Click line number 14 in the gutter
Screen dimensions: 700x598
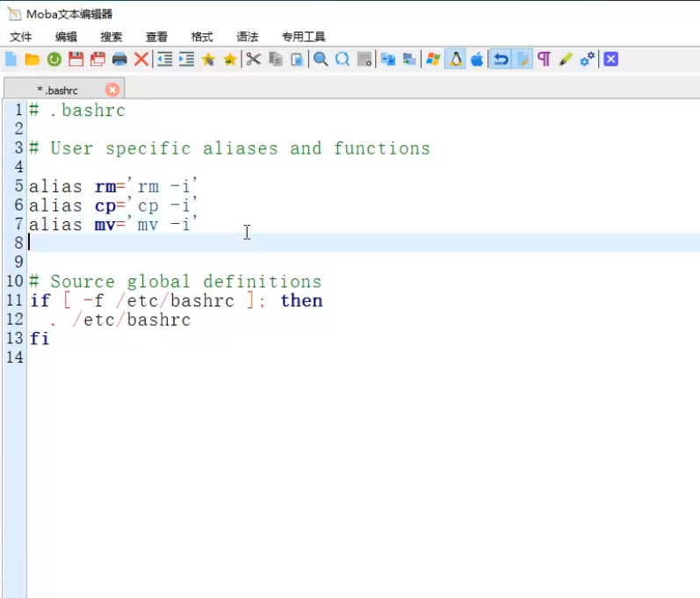point(15,357)
